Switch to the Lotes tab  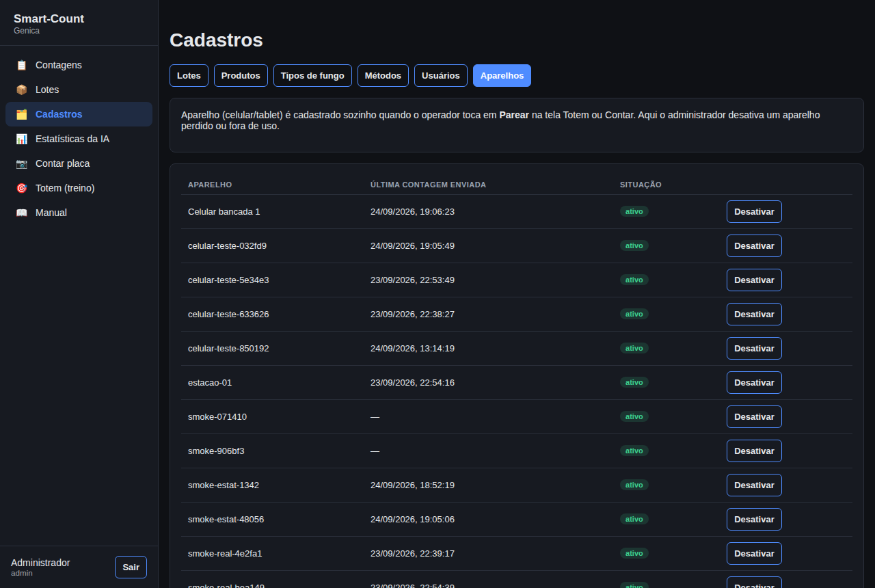pyautogui.click(x=189, y=76)
